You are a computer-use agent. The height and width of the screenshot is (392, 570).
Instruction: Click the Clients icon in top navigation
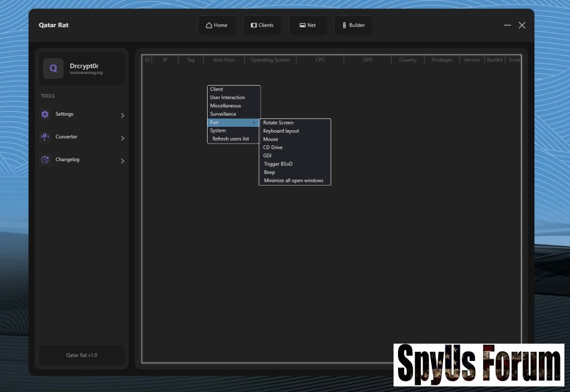point(254,25)
